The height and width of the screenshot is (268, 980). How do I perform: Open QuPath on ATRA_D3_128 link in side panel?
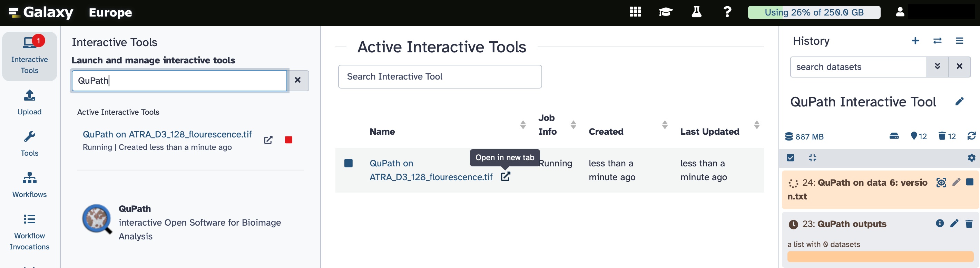(x=167, y=134)
